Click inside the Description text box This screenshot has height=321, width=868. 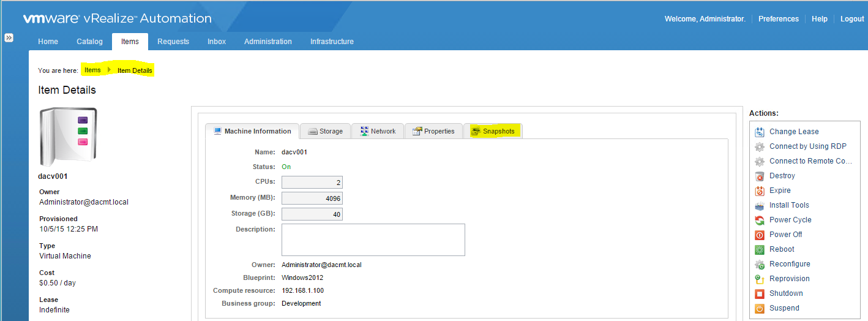coord(373,240)
